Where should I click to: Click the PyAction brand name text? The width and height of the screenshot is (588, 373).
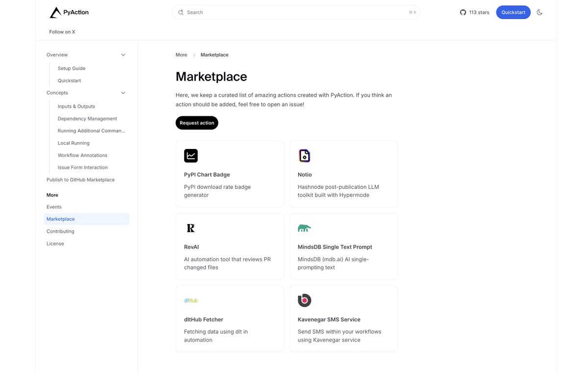click(76, 12)
